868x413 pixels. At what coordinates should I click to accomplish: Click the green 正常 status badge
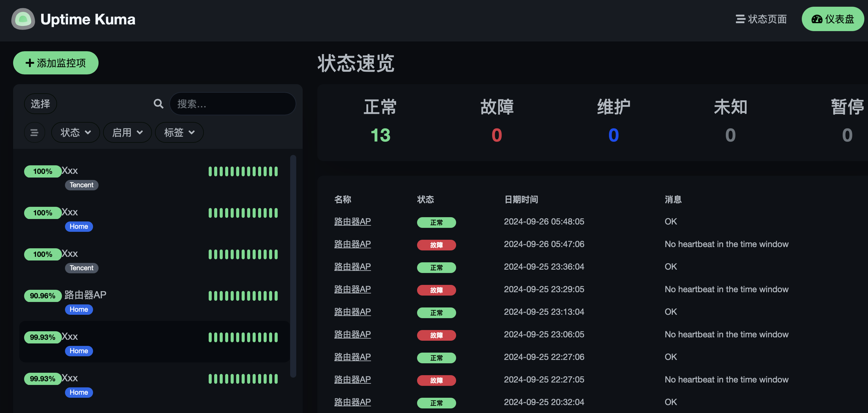pos(436,223)
